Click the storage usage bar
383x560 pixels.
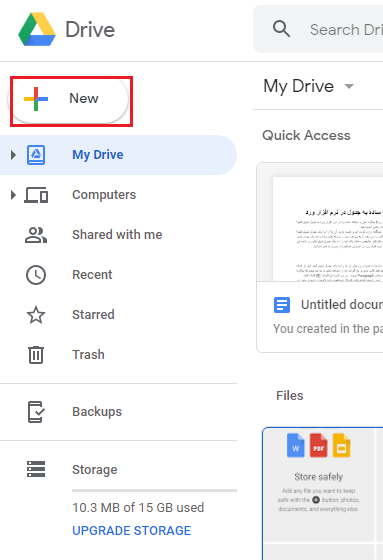154,491
